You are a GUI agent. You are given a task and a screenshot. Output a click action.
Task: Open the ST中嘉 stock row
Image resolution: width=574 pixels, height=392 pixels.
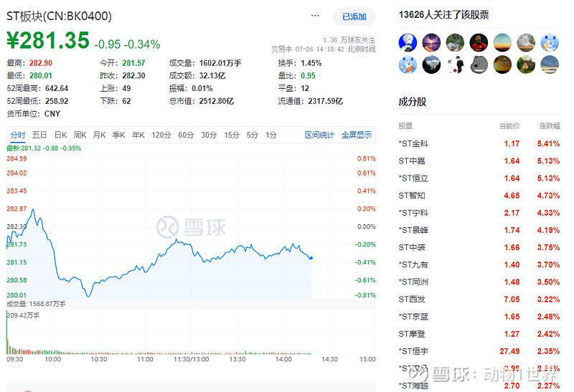click(479, 161)
